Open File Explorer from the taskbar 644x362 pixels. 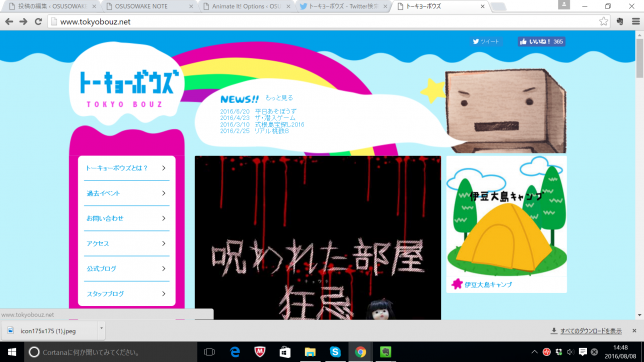310,352
